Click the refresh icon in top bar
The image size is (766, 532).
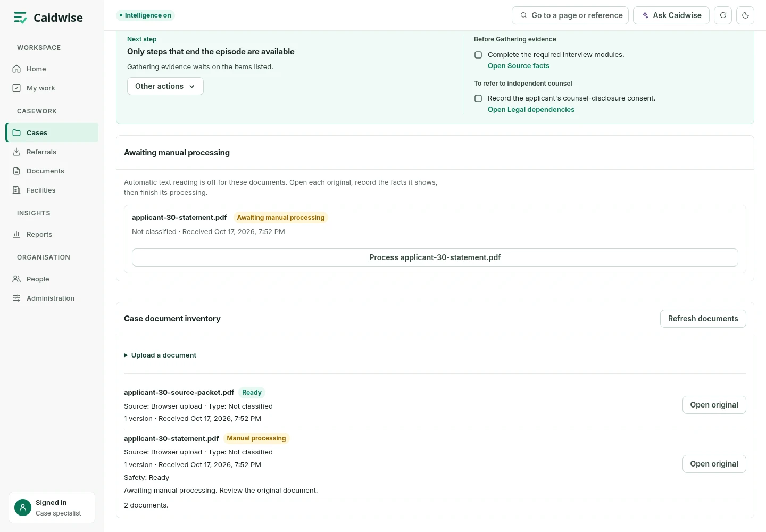723,15
